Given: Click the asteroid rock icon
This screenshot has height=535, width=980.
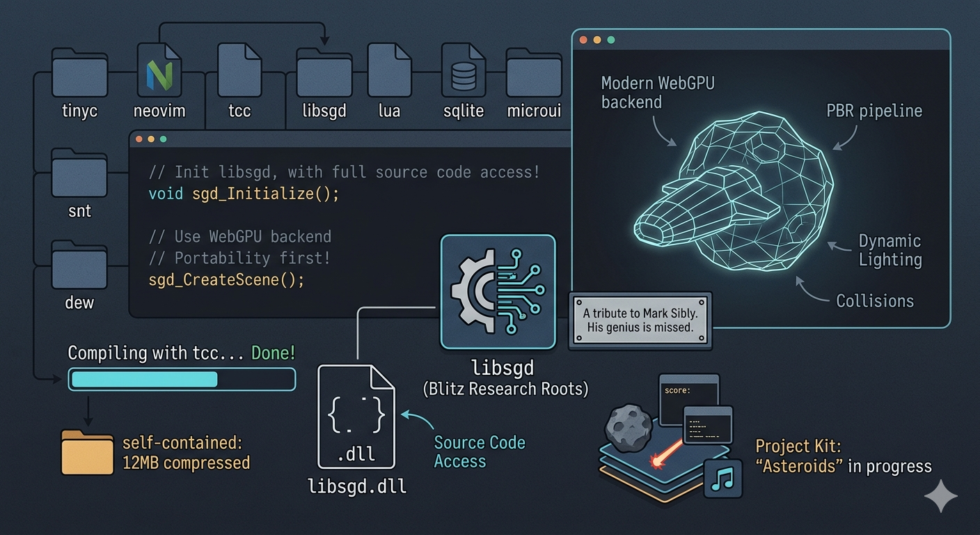Looking at the screenshot, I should 627,426.
